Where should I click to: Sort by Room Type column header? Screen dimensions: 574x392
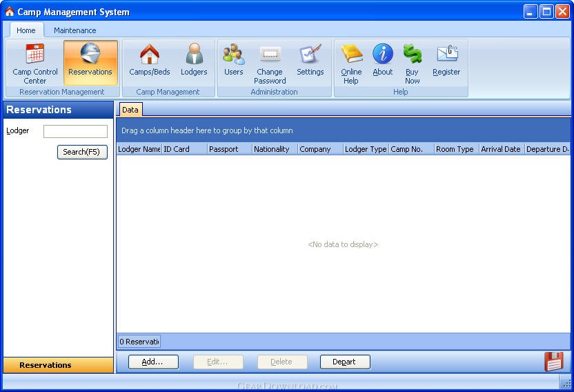click(457, 149)
